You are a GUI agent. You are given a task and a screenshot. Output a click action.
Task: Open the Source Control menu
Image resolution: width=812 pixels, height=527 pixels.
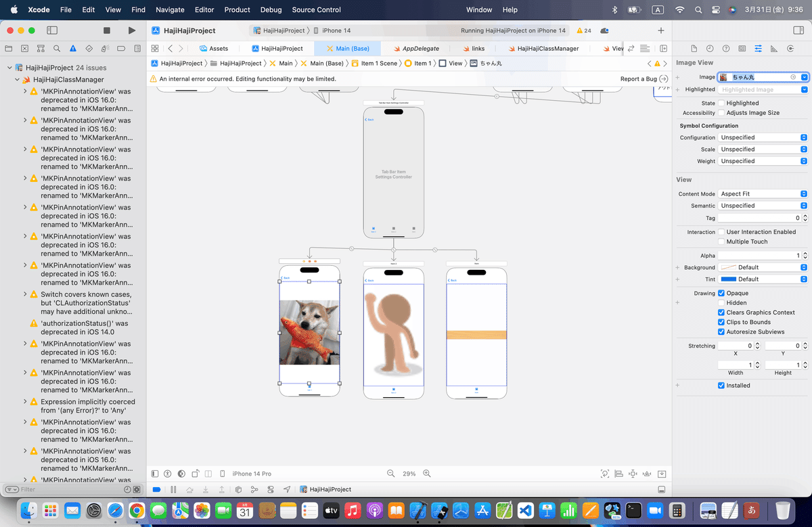(317, 9)
